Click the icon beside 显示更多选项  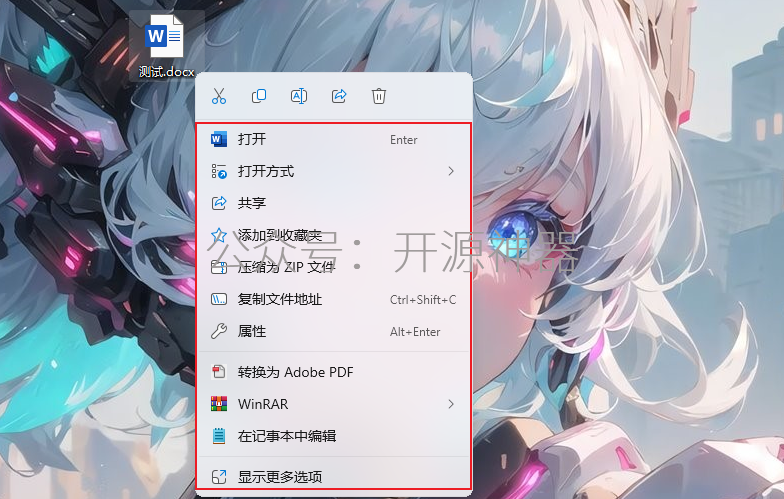coord(218,476)
